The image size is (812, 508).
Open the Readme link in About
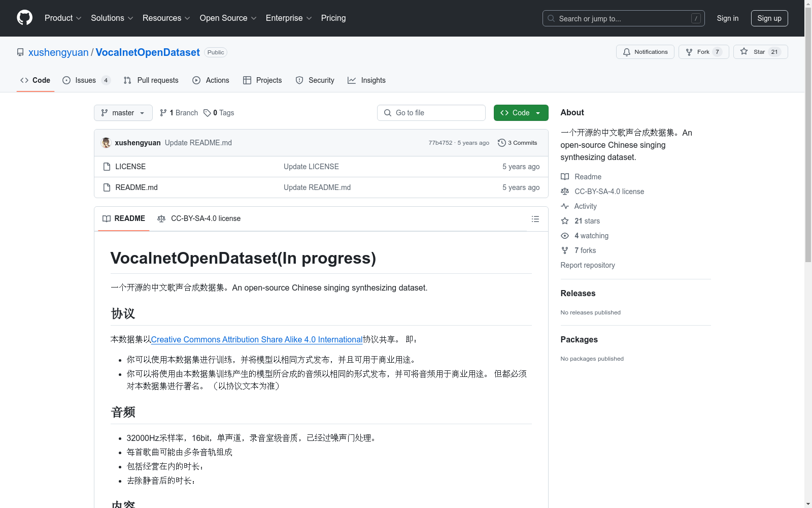pos(581,177)
